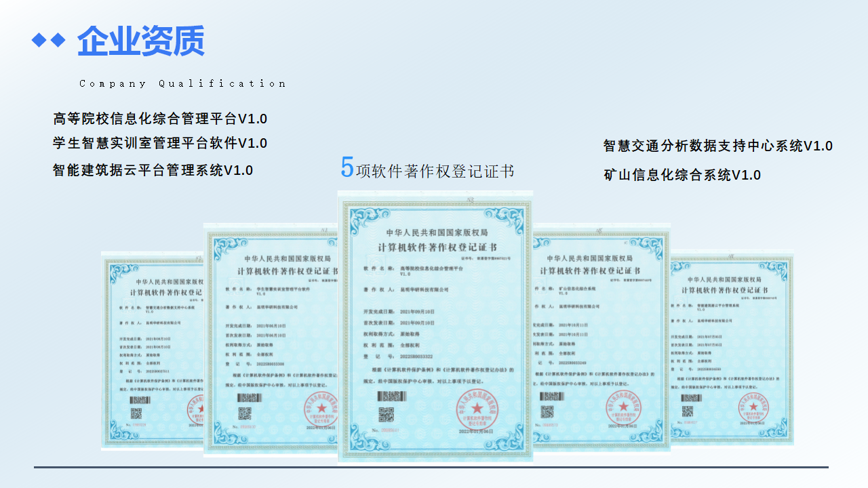Select the 智慧交通分析数据支持中心系统V1.0 text
Image resolution: width=868 pixels, height=488 pixels.
pyautogui.click(x=717, y=146)
